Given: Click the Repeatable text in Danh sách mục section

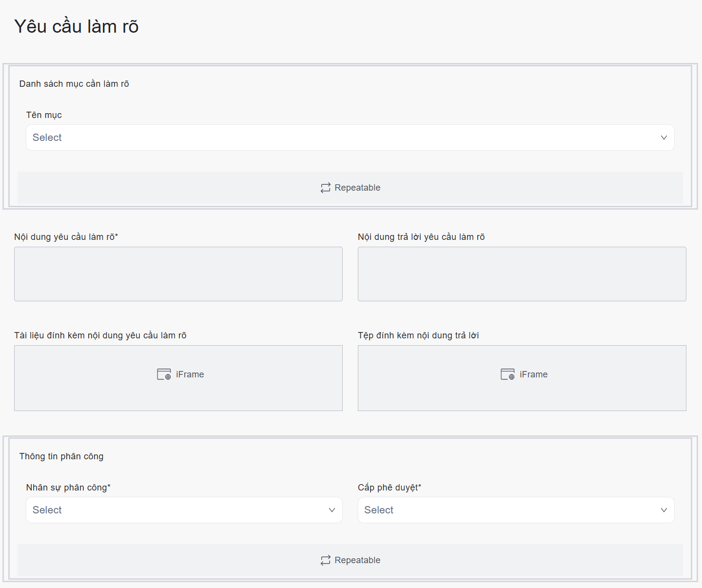Looking at the screenshot, I should pyautogui.click(x=357, y=188).
